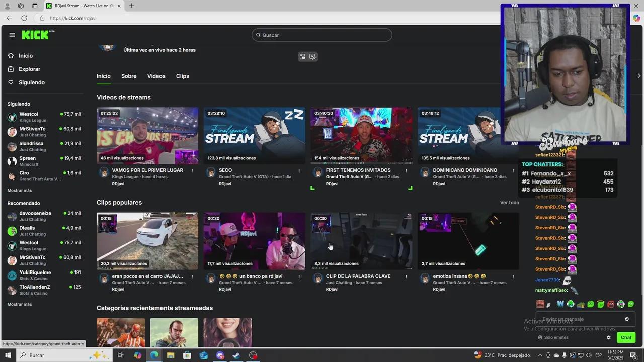Open YukiRiquelme Slots & Casino channel
644x362 pixels.
tap(44, 275)
